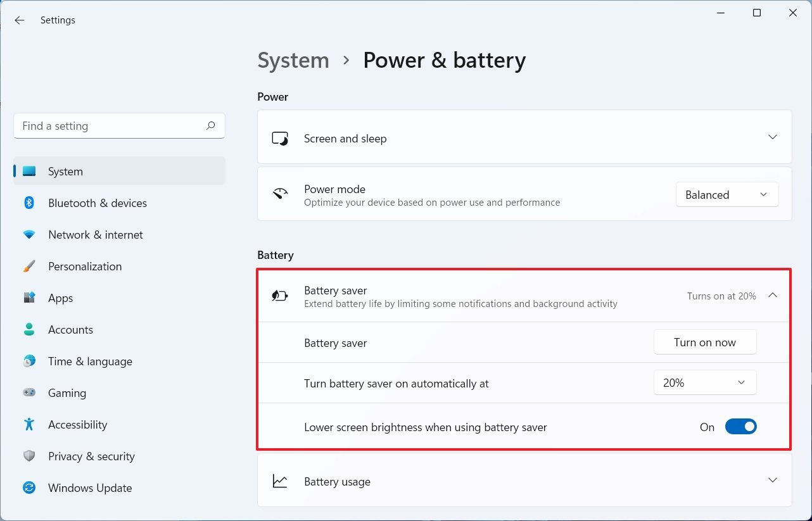Open Bluetooth & devices via its icon
Image resolution: width=812 pixels, height=521 pixels.
click(29, 203)
